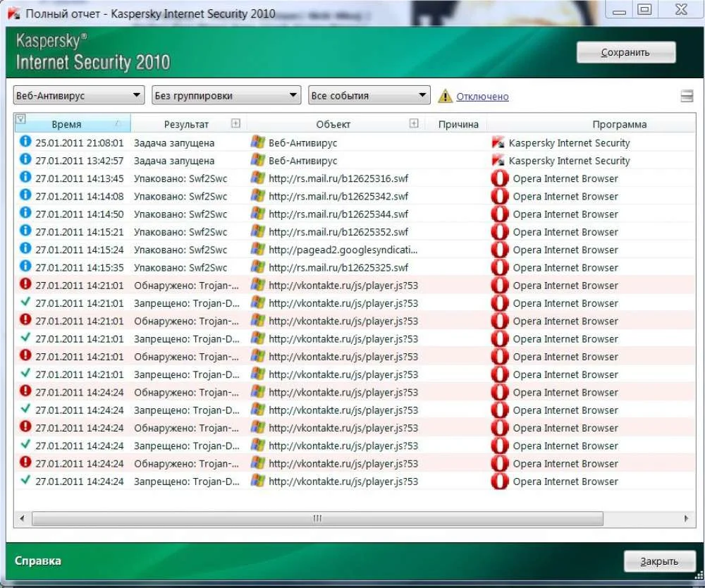The height and width of the screenshot is (588, 705).
Task: Click the filter icon in Время header
Action: click(20, 118)
